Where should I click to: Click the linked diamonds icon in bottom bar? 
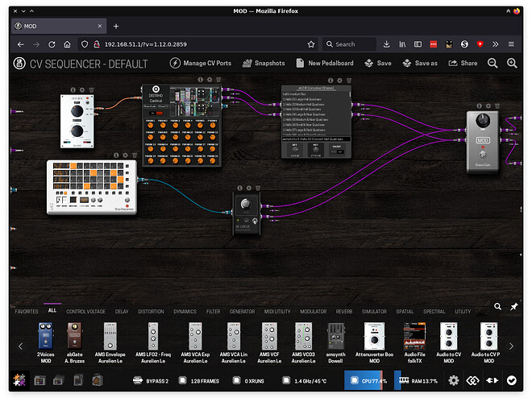472,380
